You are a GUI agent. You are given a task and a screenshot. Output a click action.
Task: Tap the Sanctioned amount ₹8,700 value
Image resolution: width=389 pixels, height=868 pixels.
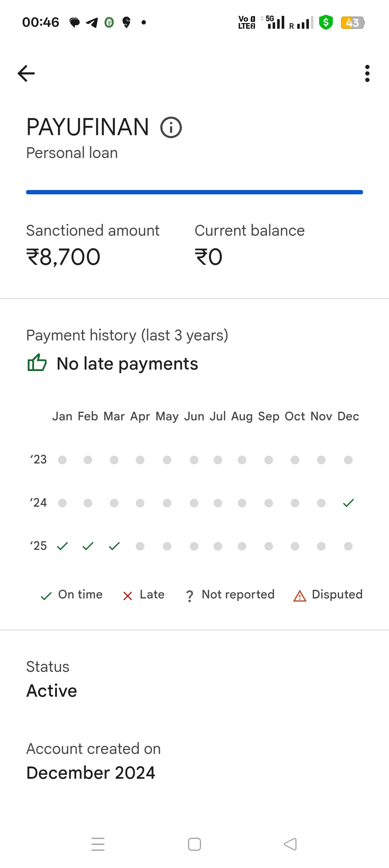click(63, 257)
